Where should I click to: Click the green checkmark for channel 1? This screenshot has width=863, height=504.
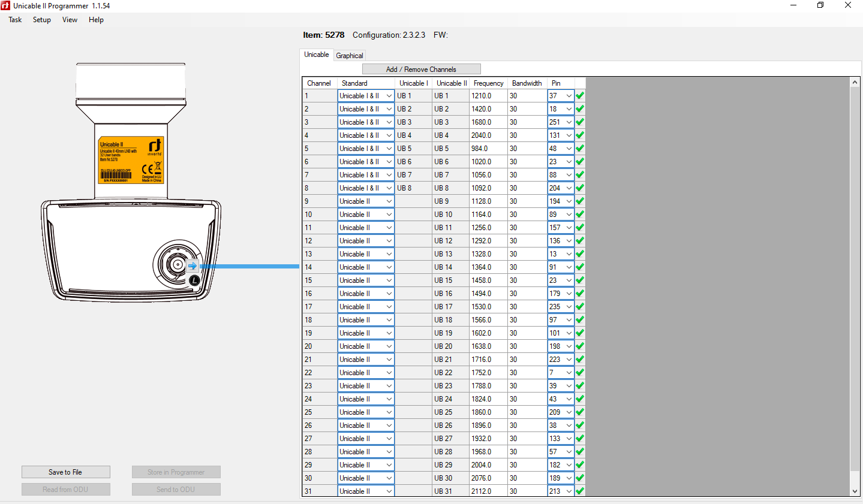point(580,96)
